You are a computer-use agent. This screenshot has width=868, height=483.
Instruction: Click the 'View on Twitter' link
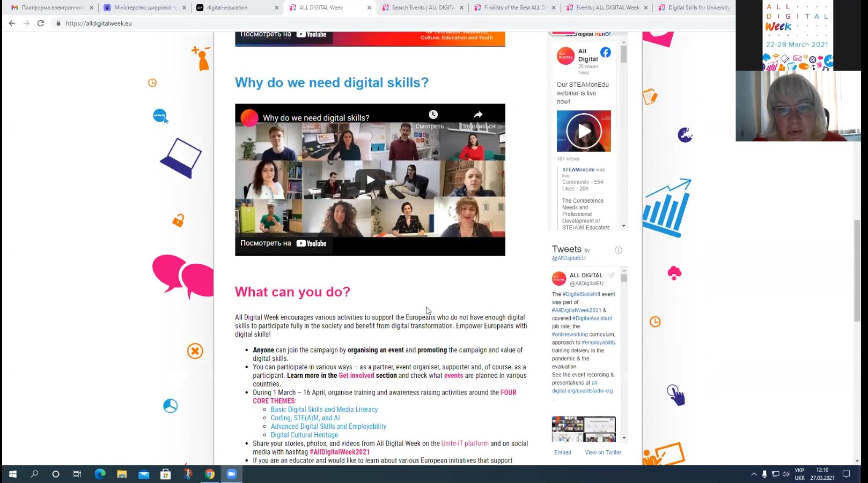pos(603,452)
